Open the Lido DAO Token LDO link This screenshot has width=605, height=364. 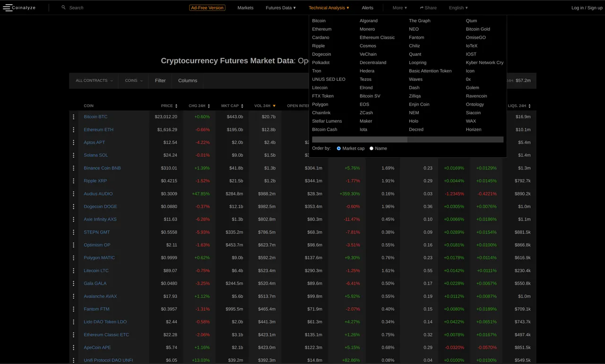[x=105, y=322]
